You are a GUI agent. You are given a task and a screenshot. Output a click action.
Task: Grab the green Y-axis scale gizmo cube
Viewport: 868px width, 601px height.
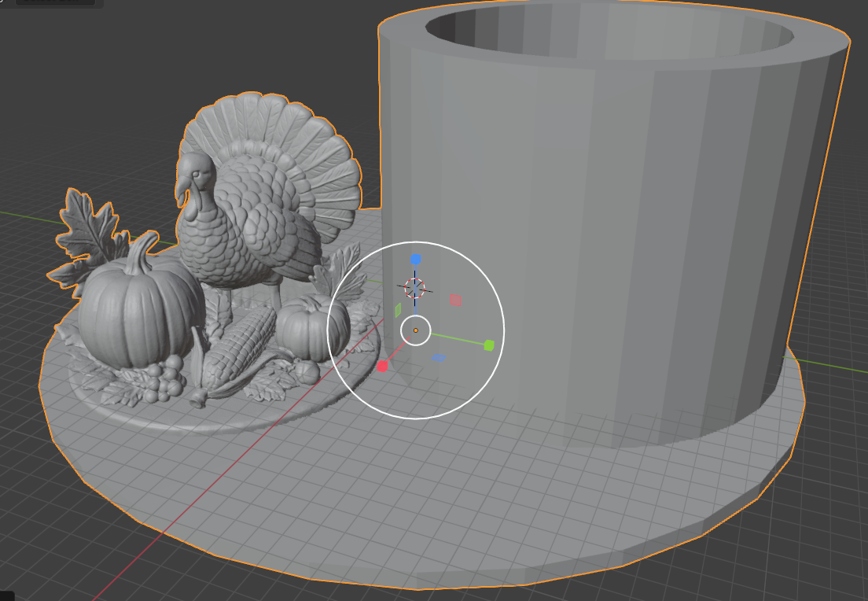(489, 345)
